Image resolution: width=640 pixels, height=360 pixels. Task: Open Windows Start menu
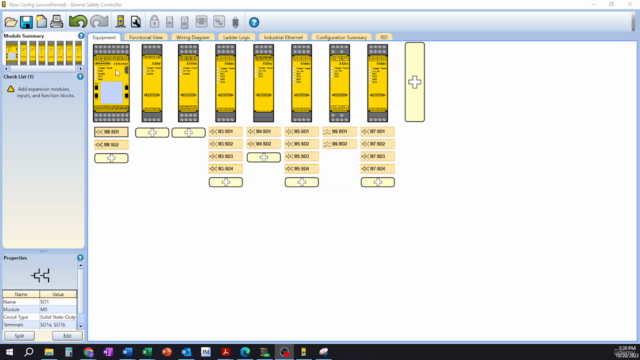[9, 352]
